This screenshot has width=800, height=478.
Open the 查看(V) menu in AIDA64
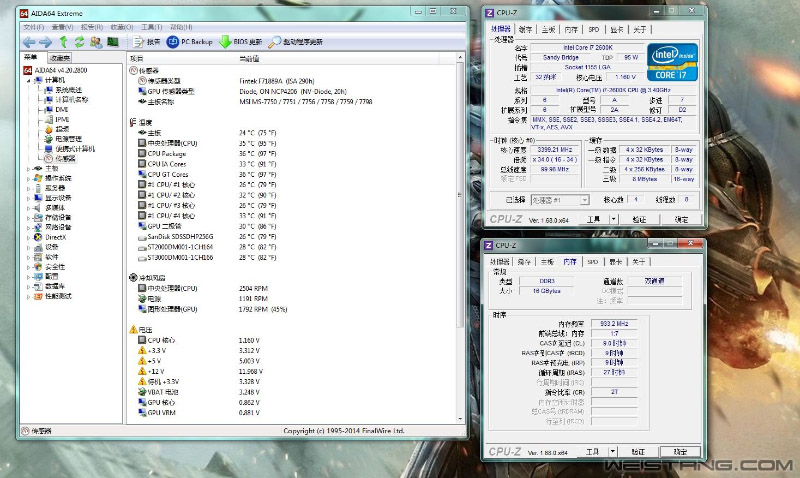tap(62, 27)
